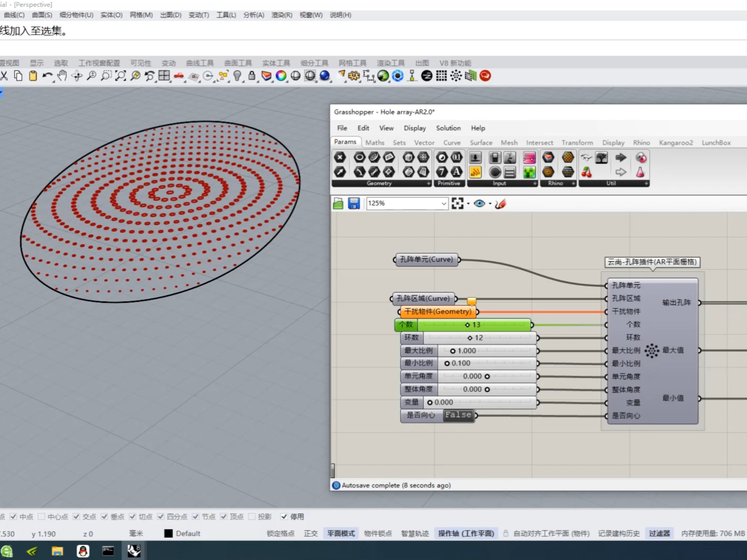
Task: Open the Grasshopper Solution menu
Action: (448, 128)
